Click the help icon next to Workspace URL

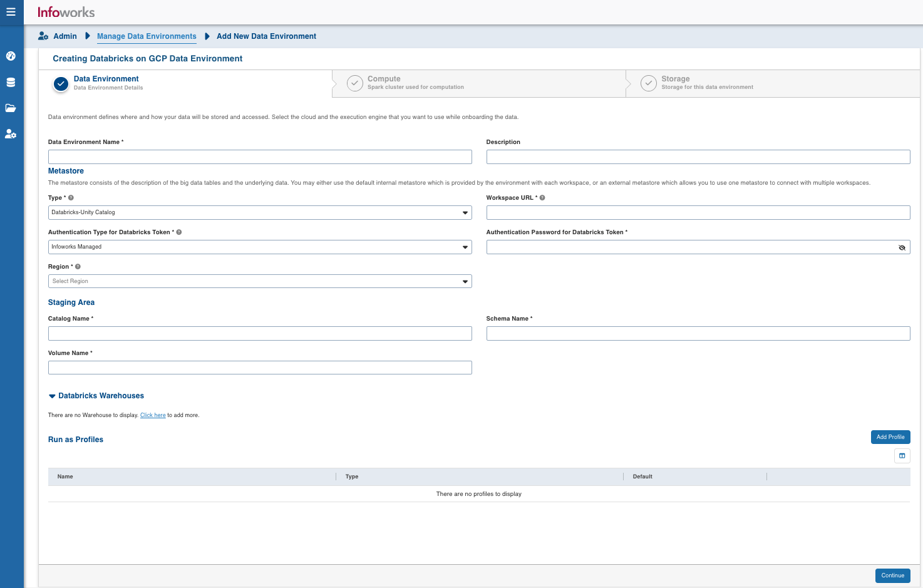542,198
